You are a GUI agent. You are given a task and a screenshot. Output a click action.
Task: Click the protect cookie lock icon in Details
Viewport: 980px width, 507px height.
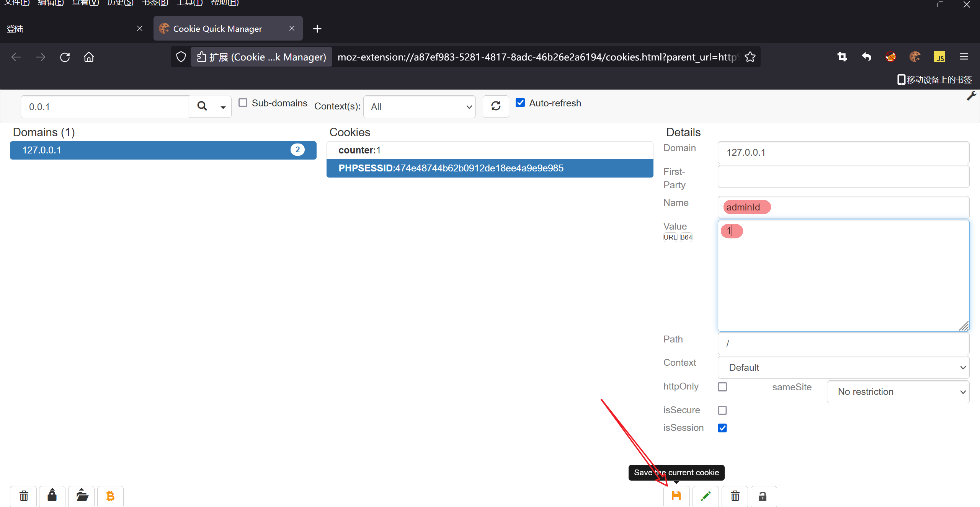tap(763, 496)
